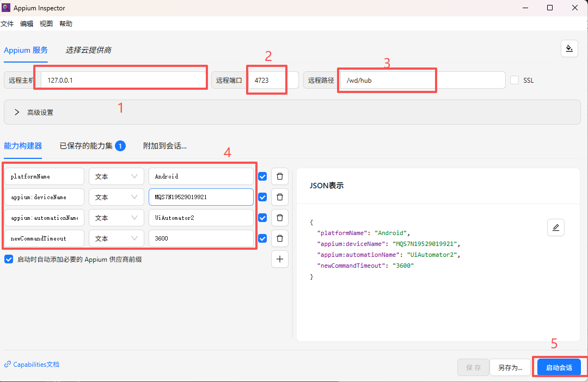588x382 pixels.
Task: Click the remote path field /wd/hub
Action: tap(423, 80)
